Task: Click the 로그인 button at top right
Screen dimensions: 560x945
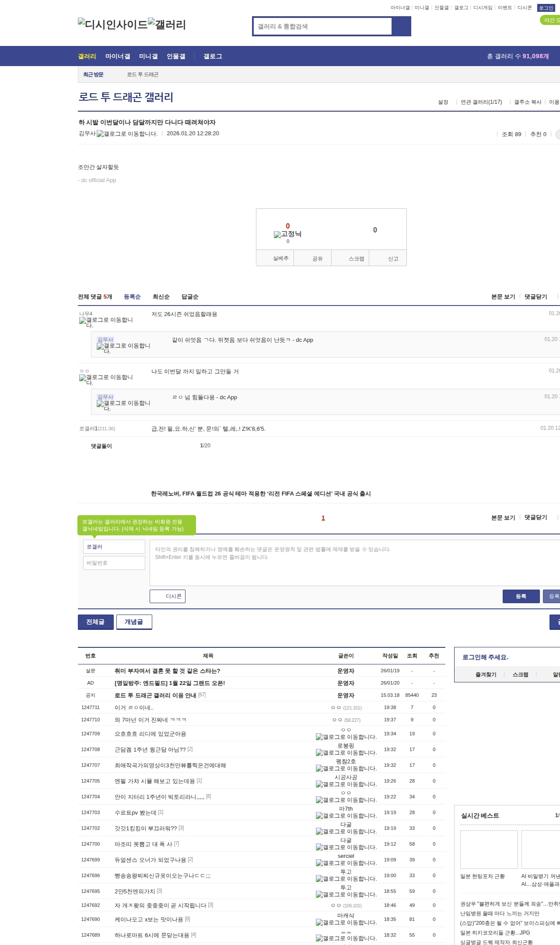Action: (546, 8)
